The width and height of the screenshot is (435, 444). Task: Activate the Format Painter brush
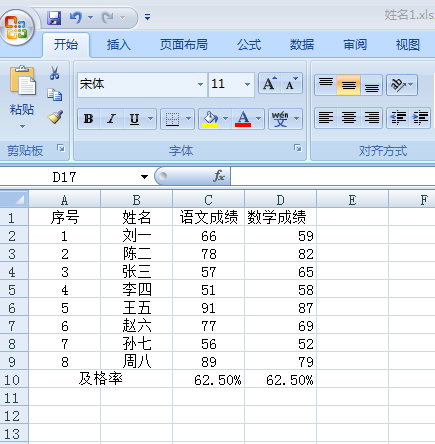pyautogui.click(x=55, y=117)
